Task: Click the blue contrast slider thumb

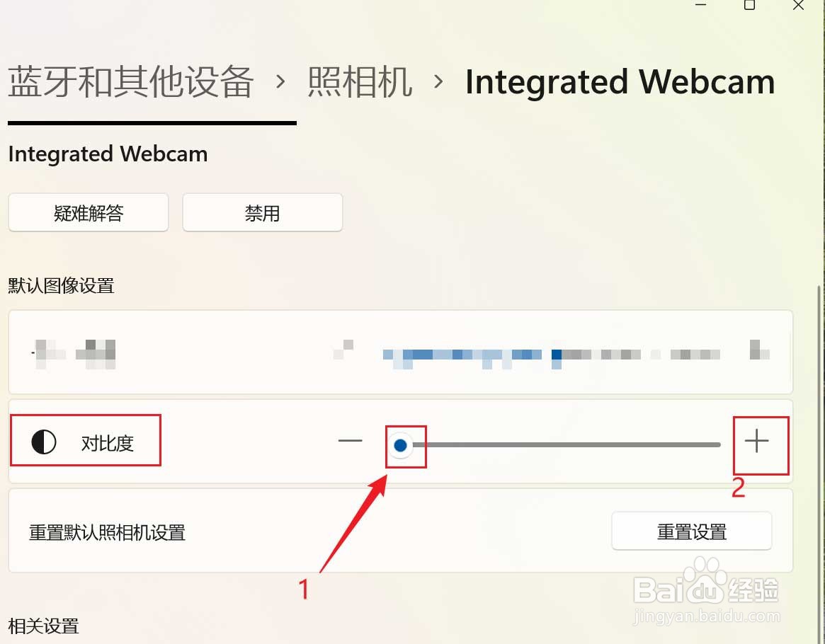Action: click(400, 445)
